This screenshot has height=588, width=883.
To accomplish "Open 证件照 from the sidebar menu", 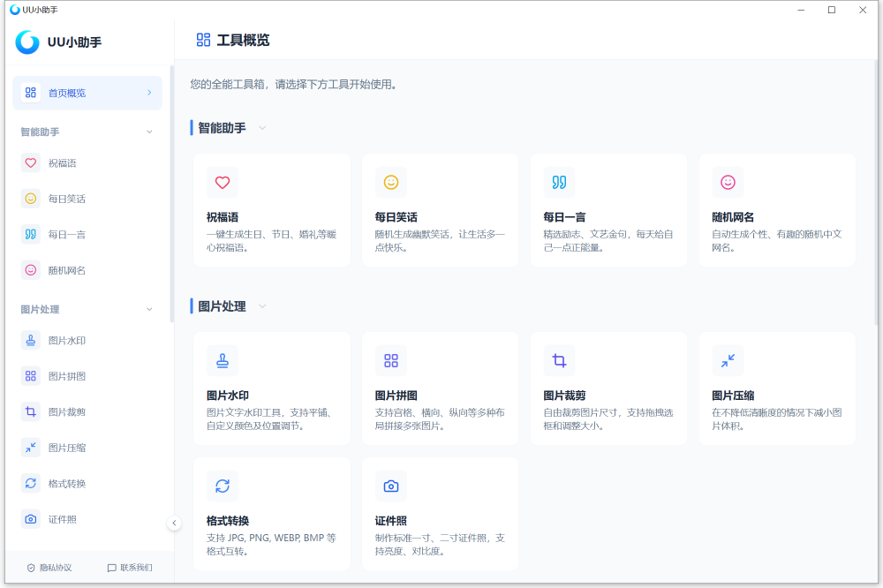I will [62, 519].
